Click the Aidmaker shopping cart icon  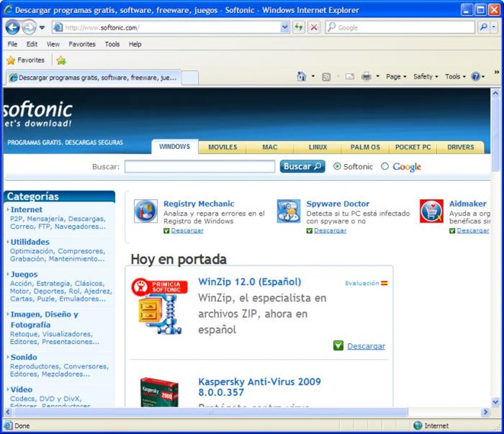tap(431, 211)
